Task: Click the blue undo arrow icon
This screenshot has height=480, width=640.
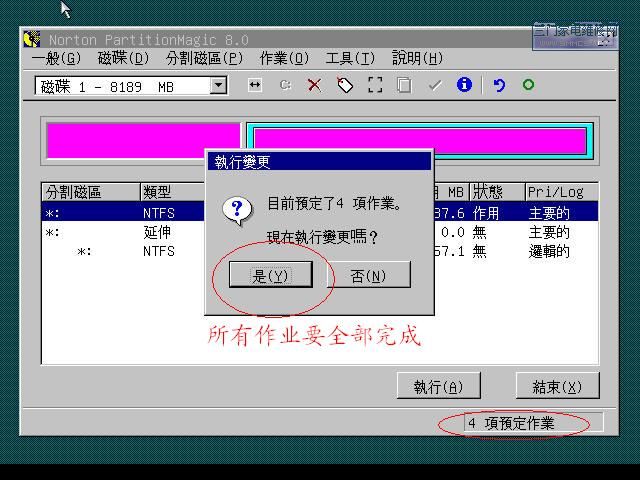Action: pos(499,86)
